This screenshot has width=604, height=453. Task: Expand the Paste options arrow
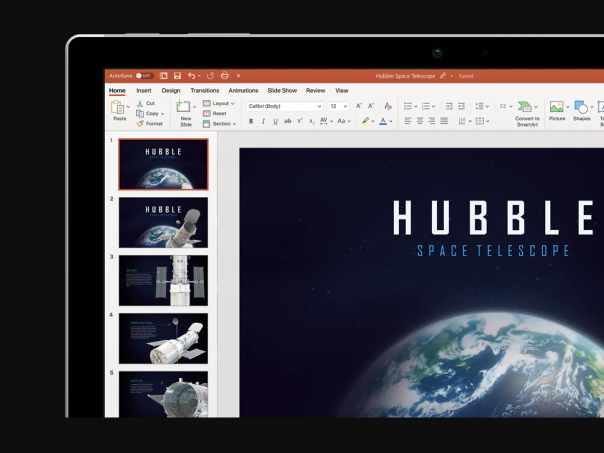tap(128, 107)
